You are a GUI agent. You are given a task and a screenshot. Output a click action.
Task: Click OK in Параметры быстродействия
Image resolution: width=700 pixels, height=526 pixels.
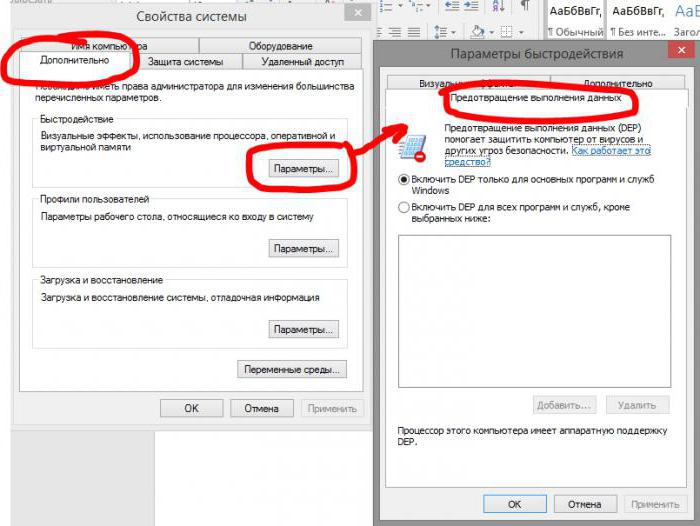pos(515,504)
